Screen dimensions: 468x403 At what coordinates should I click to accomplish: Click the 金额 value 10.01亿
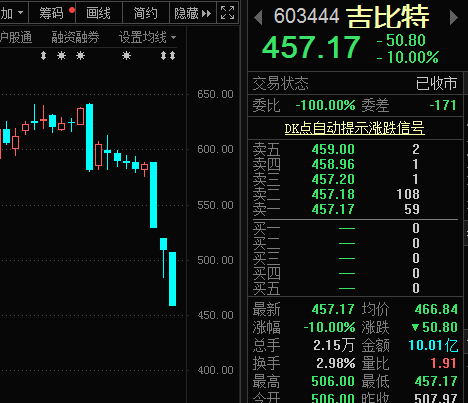pyautogui.click(x=433, y=345)
